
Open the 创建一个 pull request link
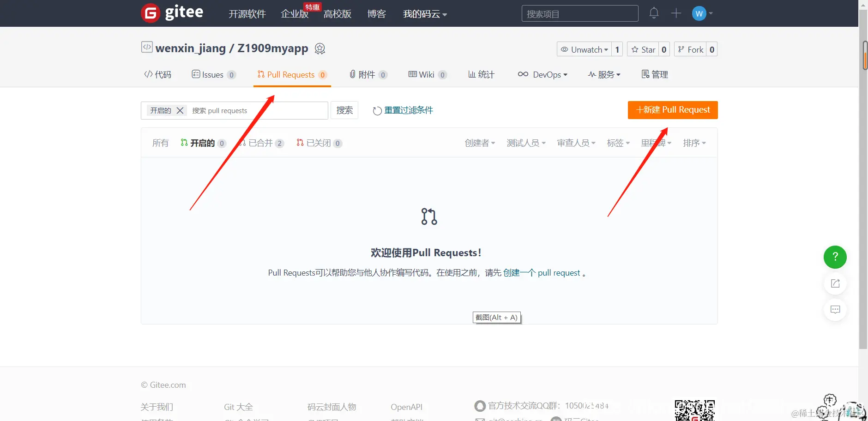tap(541, 273)
